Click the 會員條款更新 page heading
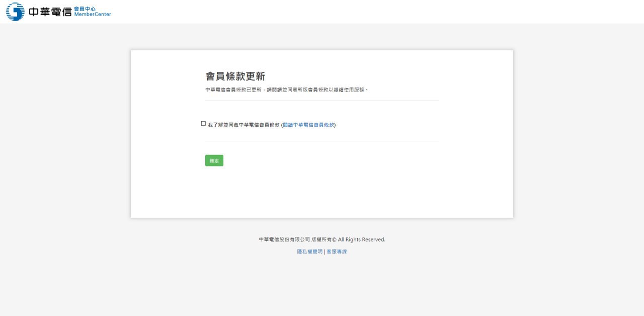This screenshot has width=644, height=316. [235, 76]
